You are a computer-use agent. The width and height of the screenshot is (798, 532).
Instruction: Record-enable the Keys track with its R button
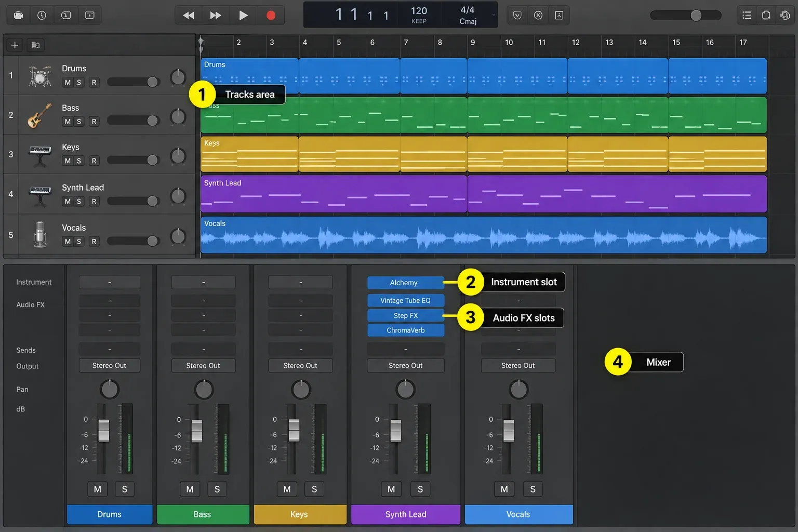(x=94, y=161)
